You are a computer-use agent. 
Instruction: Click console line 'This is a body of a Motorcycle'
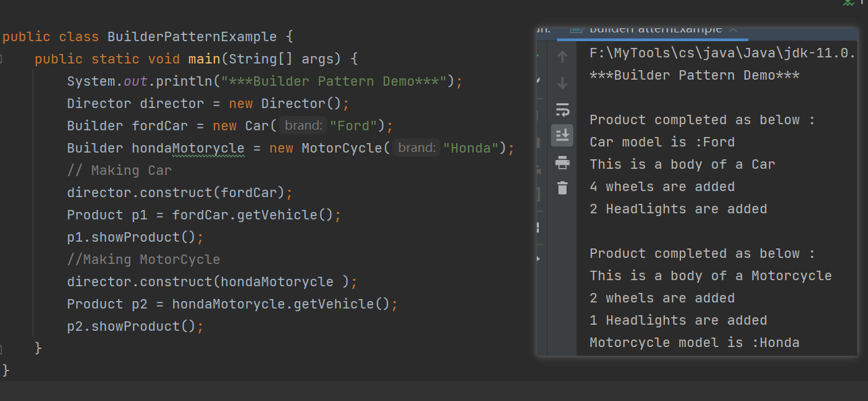click(711, 275)
